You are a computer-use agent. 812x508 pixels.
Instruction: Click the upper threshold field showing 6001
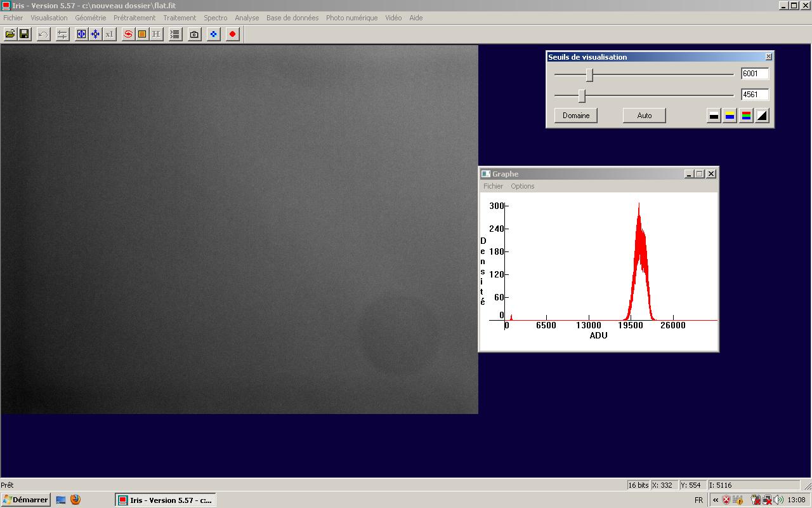point(755,74)
